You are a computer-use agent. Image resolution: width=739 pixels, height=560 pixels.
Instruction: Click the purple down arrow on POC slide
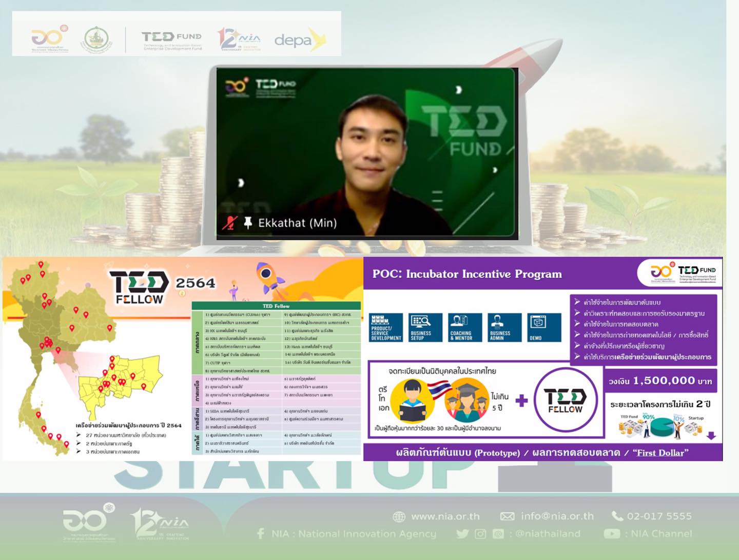coord(711,436)
